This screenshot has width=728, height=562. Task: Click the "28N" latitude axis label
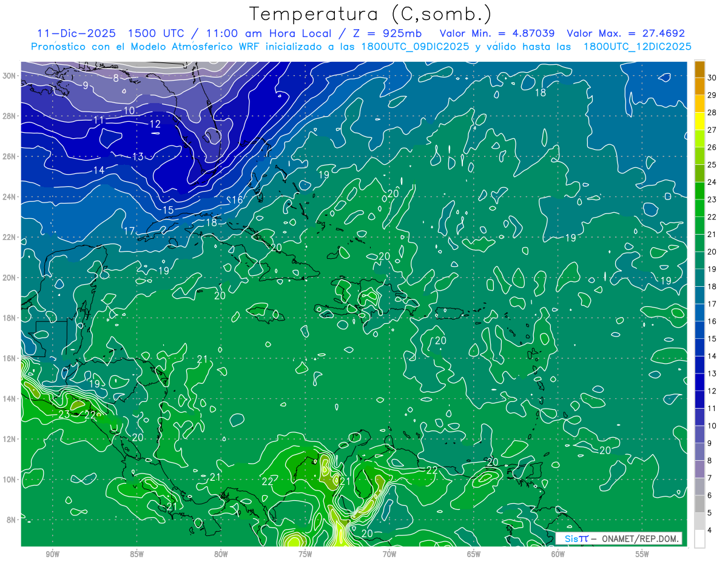[10, 116]
